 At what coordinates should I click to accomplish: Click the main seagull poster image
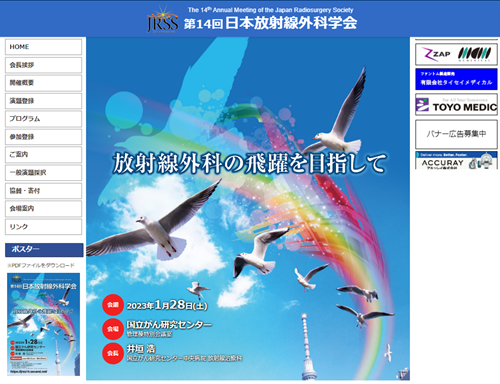point(248,209)
